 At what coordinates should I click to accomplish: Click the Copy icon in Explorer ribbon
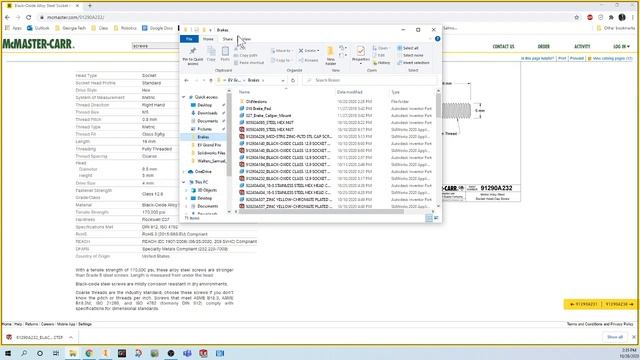(211, 54)
